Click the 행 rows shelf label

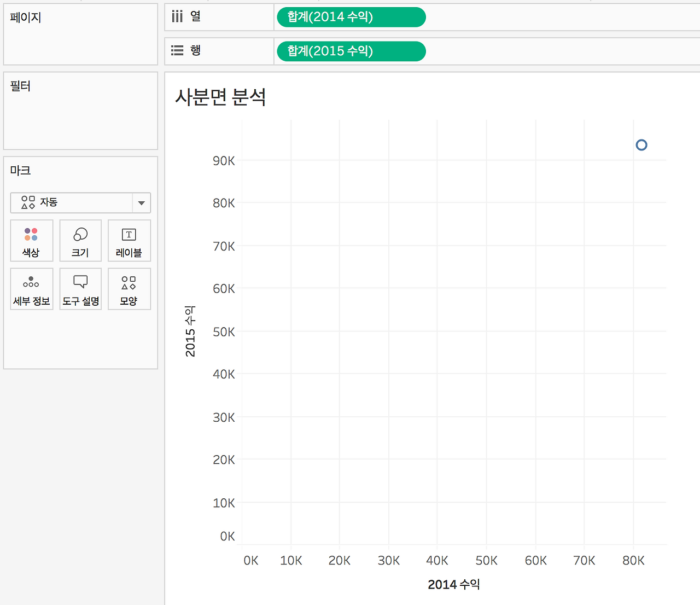196,50
